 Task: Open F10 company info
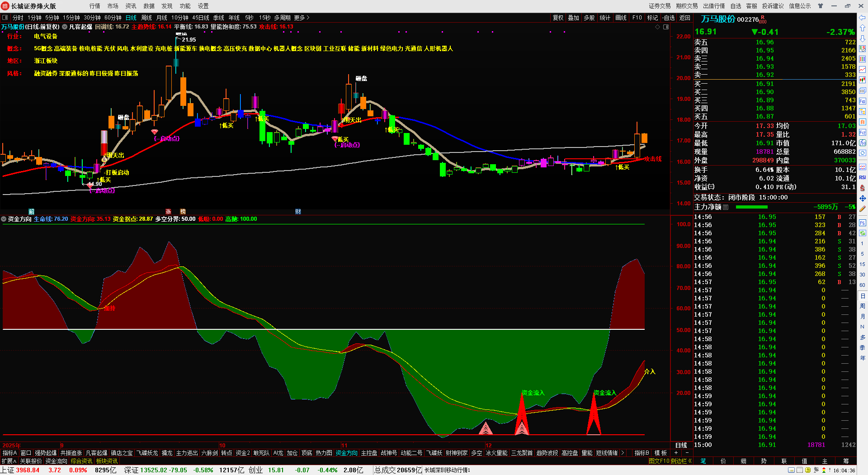click(637, 18)
